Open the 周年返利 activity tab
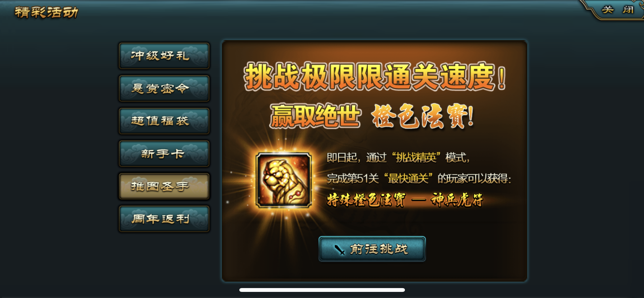 (164, 219)
